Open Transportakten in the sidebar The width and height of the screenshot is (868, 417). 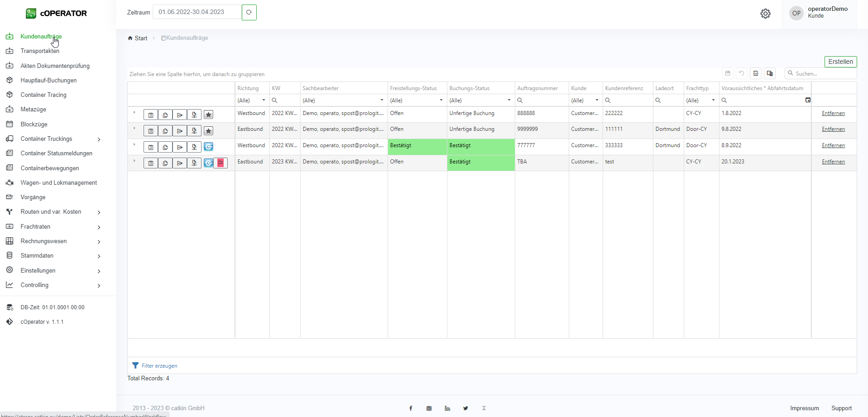pos(40,51)
